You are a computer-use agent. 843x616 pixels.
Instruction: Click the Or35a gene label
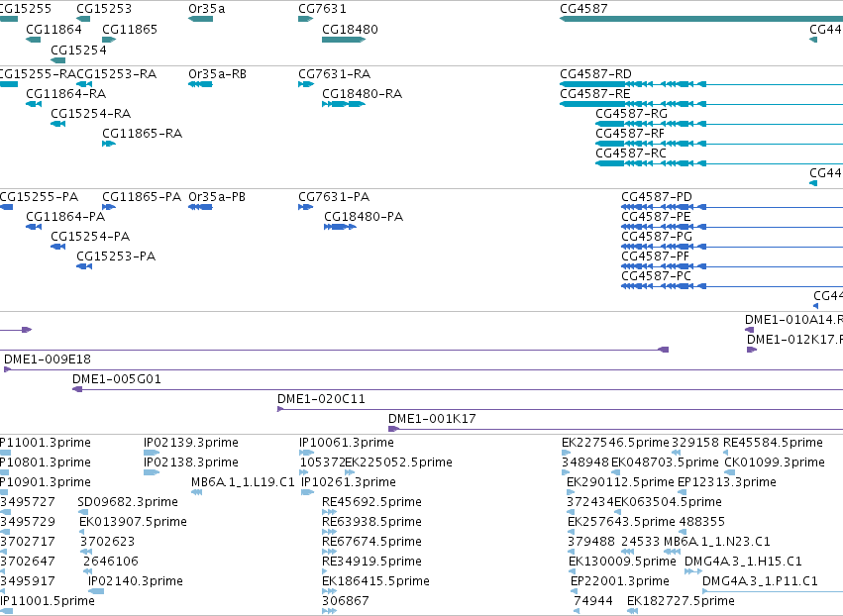206,9
